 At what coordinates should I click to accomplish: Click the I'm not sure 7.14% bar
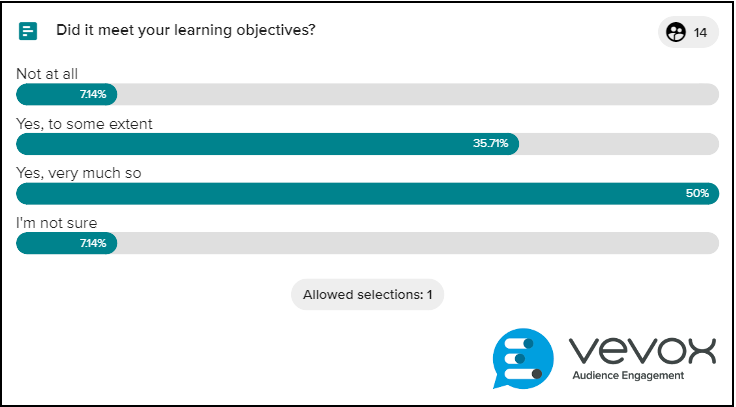click(67, 243)
